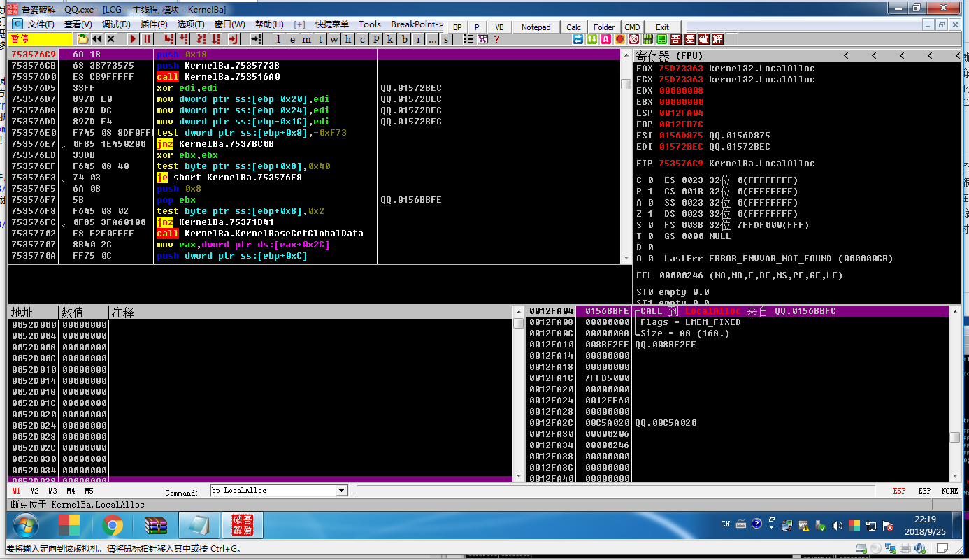969x560 pixels.
Task: Step into using first red step icon
Action: [169, 39]
